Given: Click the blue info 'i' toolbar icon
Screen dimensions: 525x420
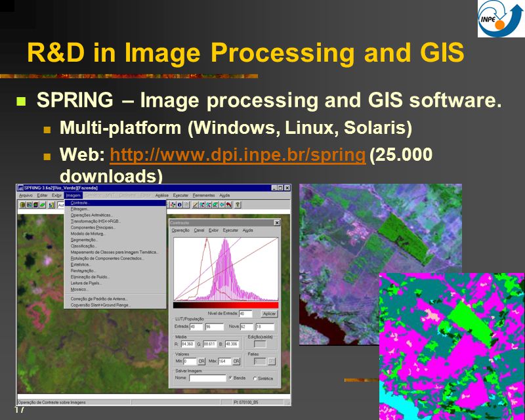Looking at the screenshot, I should [x=180, y=205].
